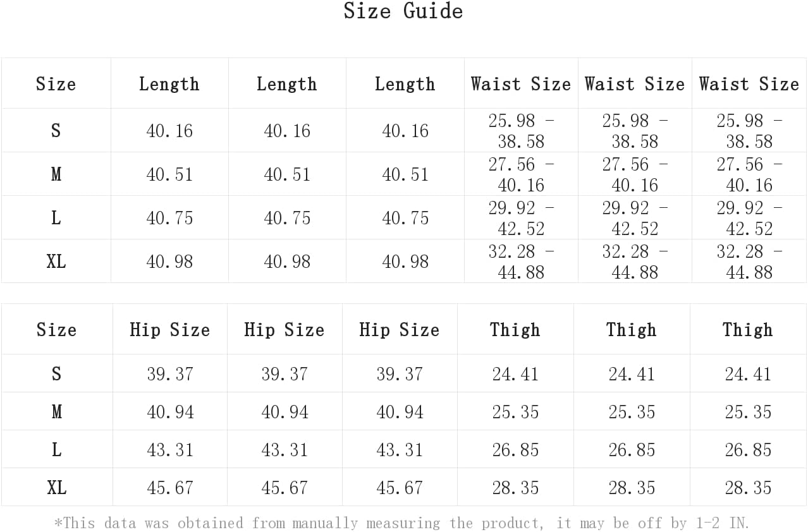Image resolution: width=808 pixels, height=532 pixels.
Task: Select the S row label in the Length table
Action: (56, 130)
